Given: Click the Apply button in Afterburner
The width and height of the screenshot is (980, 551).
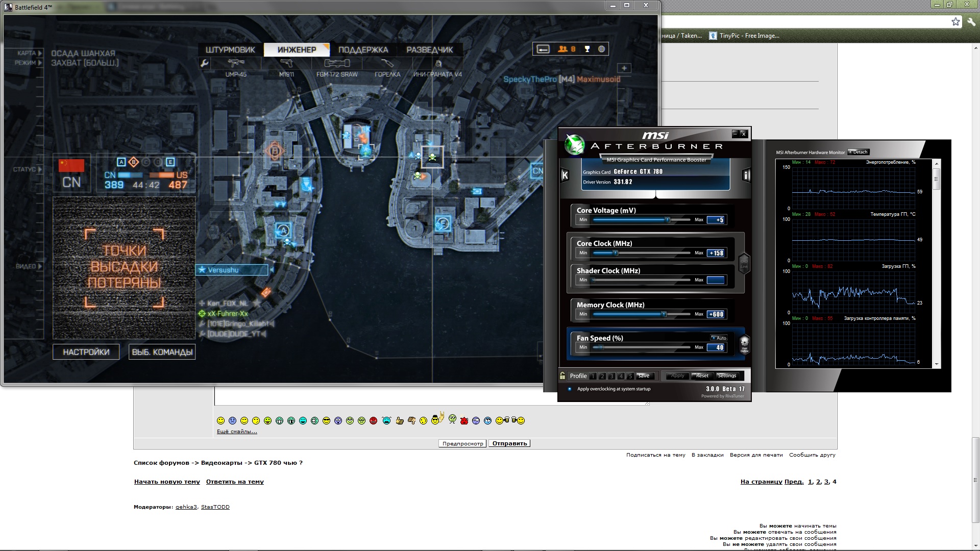Looking at the screenshot, I should [x=678, y=376].
